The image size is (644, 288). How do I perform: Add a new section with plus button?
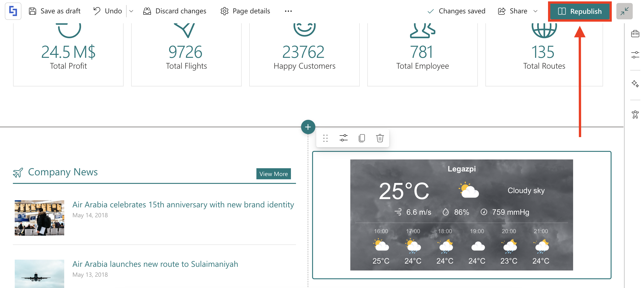point(308,127)
